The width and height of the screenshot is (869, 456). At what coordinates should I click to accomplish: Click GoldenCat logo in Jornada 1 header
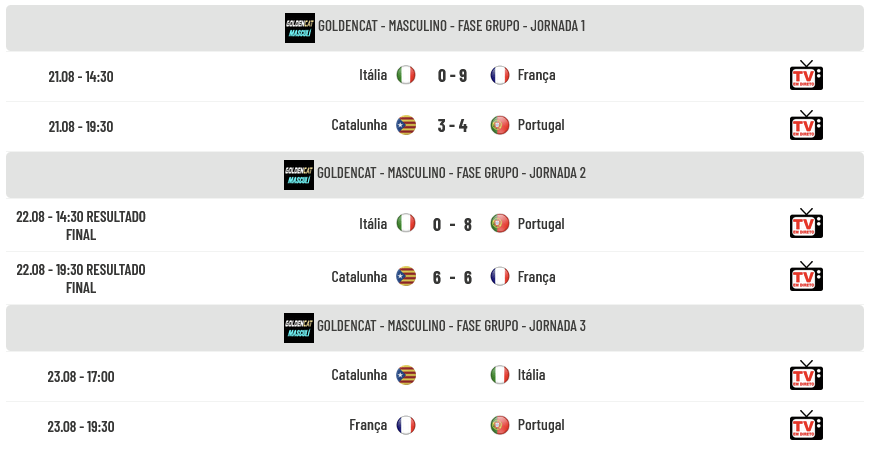coord(300,28)
